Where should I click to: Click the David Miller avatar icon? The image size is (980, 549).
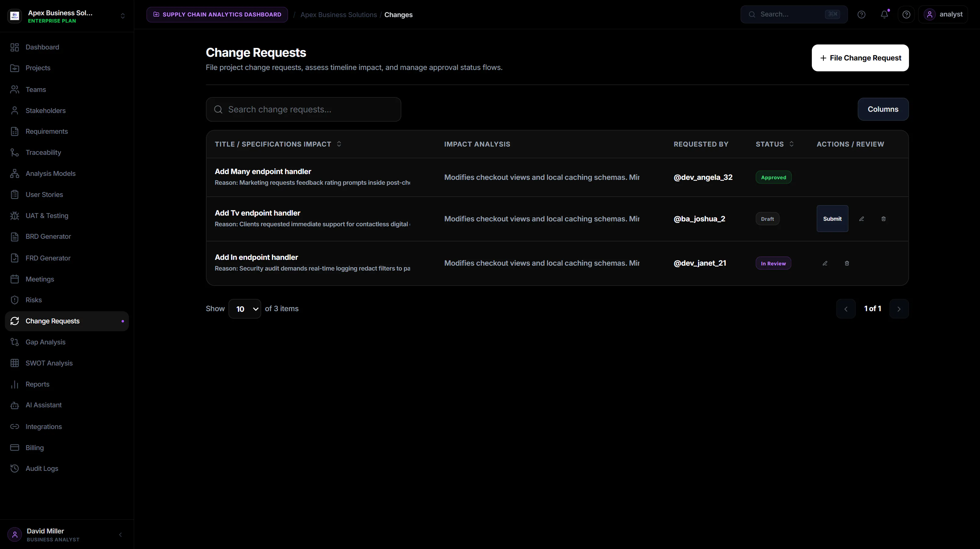click(15, 535)
